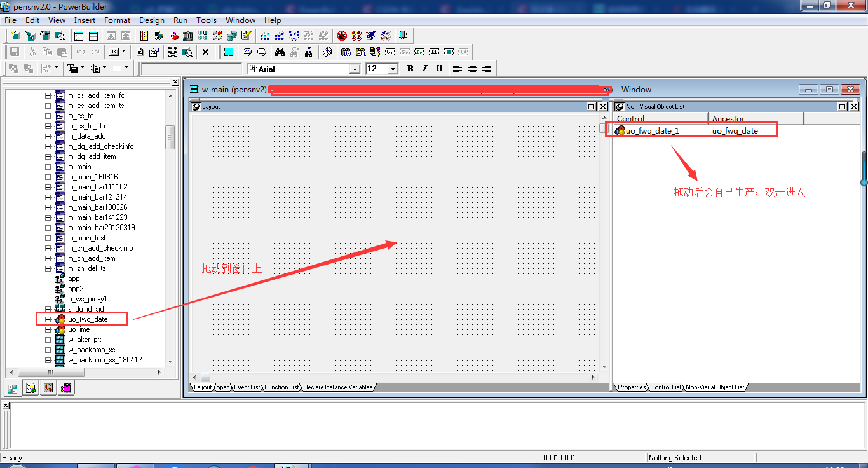Expand the uo_fwq_date tree node
The image size is (868, 468).
point(49,319)
